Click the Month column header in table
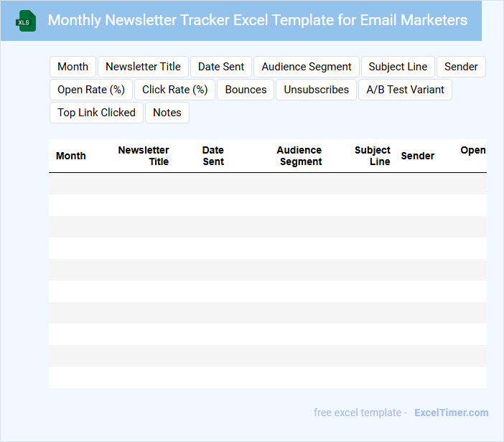Image resolution: width=504 pixels, height=442 pixels. pos(71,156)
